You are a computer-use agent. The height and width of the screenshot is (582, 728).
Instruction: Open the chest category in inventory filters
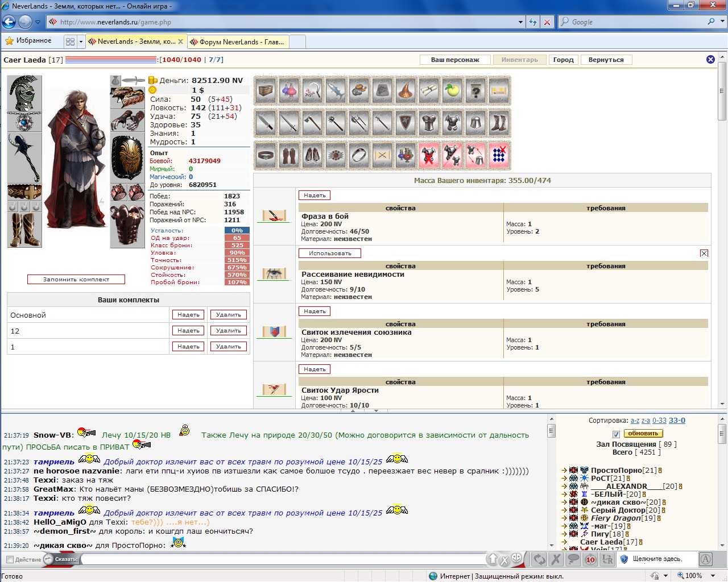pyautogui.click(x=266, y=91)
